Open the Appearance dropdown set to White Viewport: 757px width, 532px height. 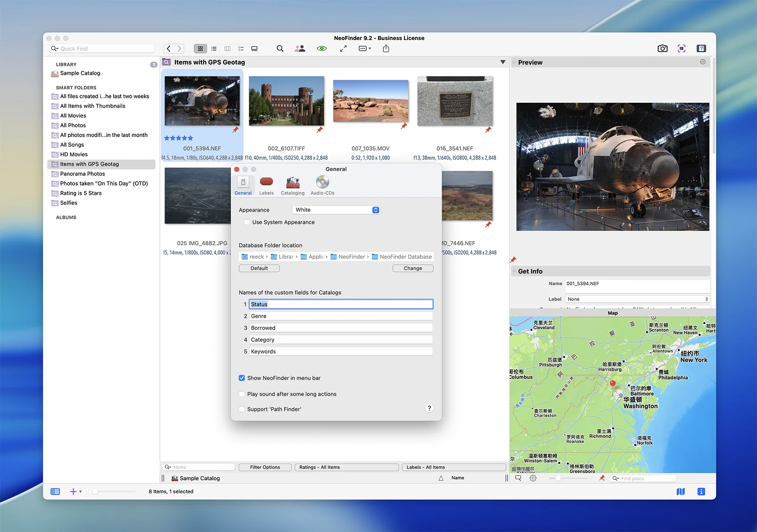click(x=336, y=210)
